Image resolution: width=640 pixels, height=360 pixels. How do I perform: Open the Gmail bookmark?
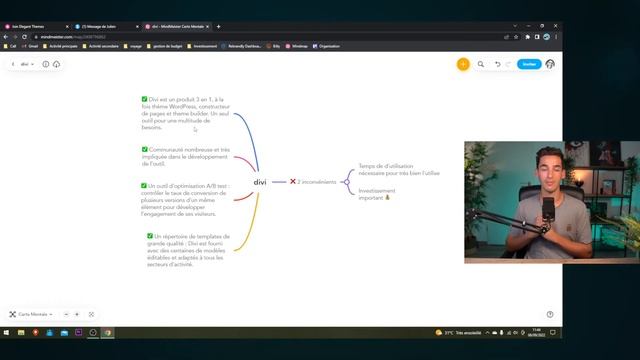30,46
